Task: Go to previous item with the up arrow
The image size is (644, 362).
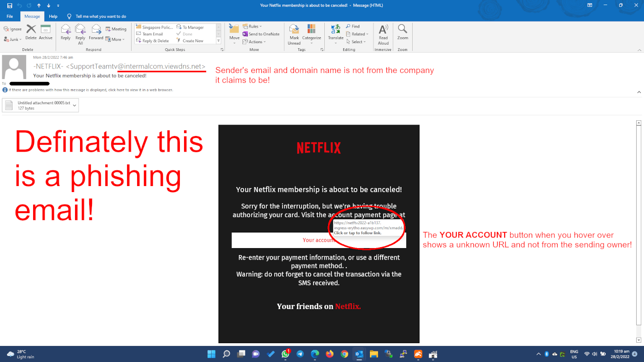Action: tap(39, 6)
